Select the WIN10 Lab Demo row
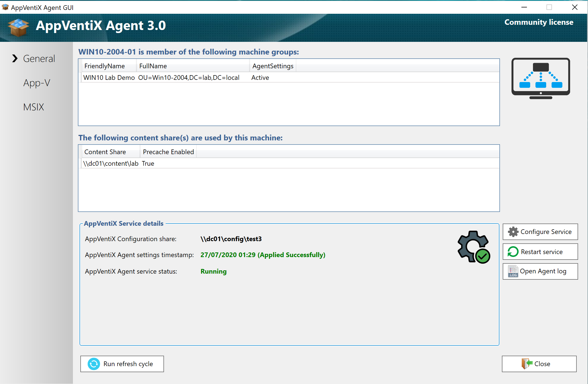Screen dimensions: 588x384 click(x=289, y=78)
